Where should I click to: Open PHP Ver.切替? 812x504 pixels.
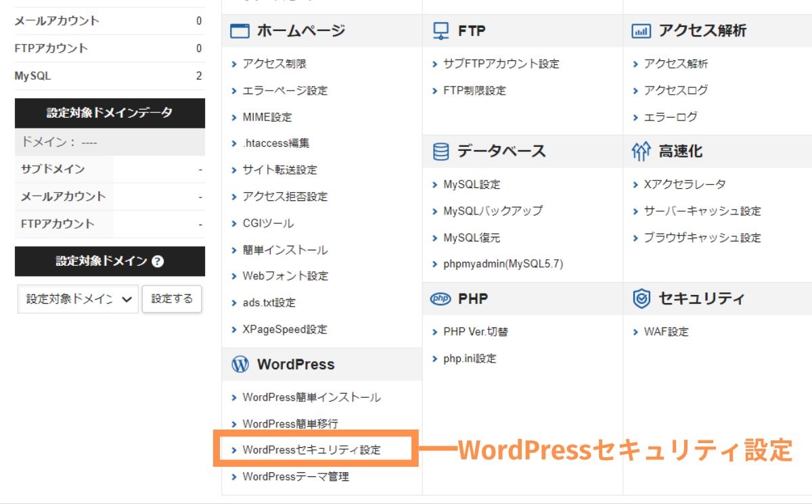[x=476, y=331]
